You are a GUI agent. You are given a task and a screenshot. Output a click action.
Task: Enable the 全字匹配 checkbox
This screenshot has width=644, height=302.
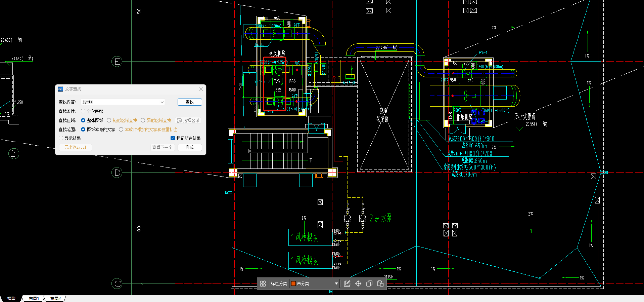pos(83,111)
